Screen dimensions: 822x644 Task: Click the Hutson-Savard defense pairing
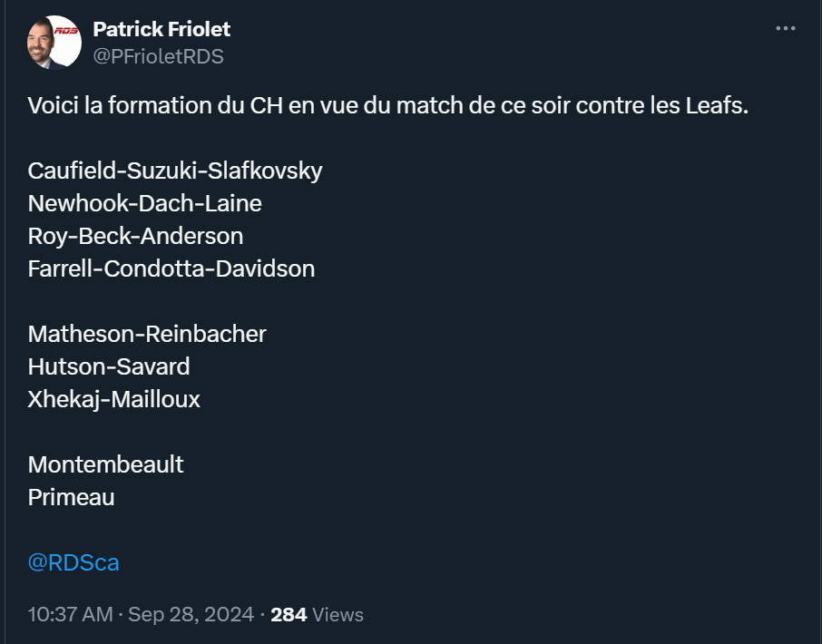109,366
